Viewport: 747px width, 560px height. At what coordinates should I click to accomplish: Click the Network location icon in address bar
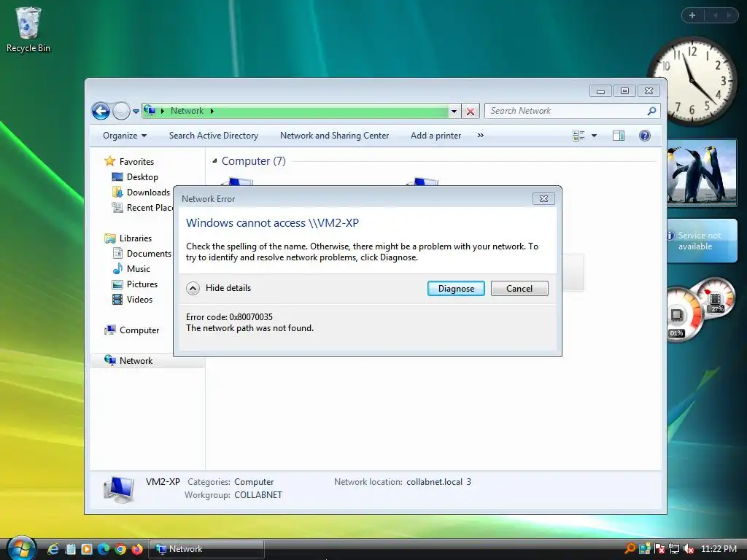click(x=150, y=111)
